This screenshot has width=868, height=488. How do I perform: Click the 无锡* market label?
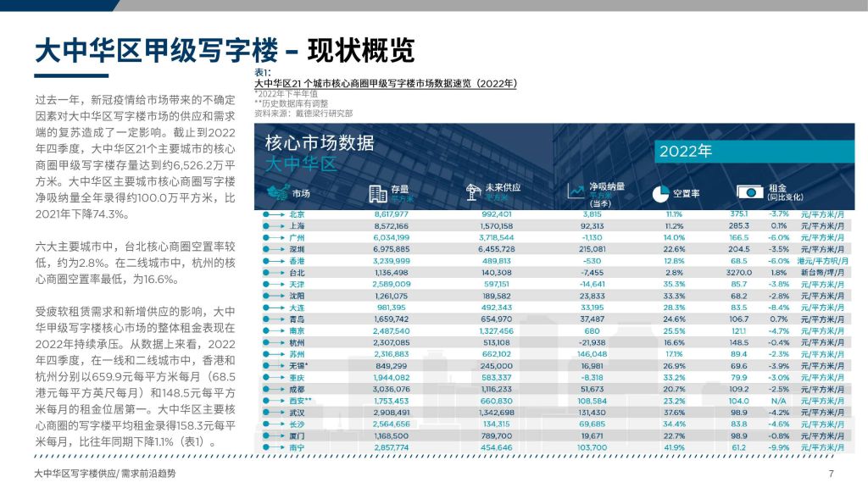pos(298,364)
